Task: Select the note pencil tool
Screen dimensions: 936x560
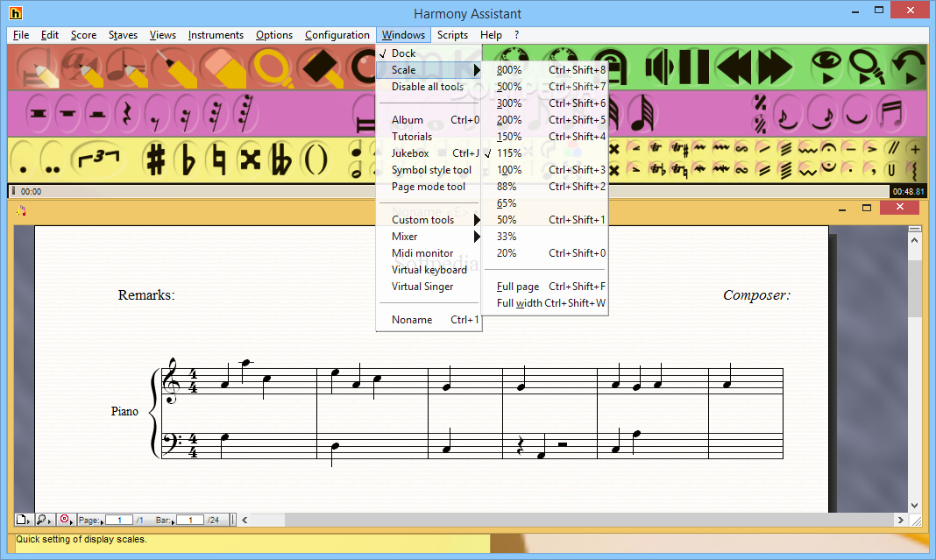Action: coord(126,67)
